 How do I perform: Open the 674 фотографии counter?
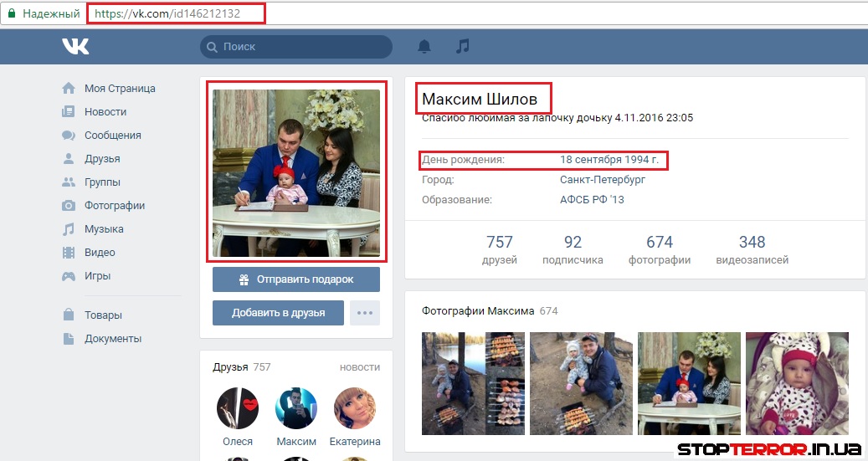tap(660, 249)
